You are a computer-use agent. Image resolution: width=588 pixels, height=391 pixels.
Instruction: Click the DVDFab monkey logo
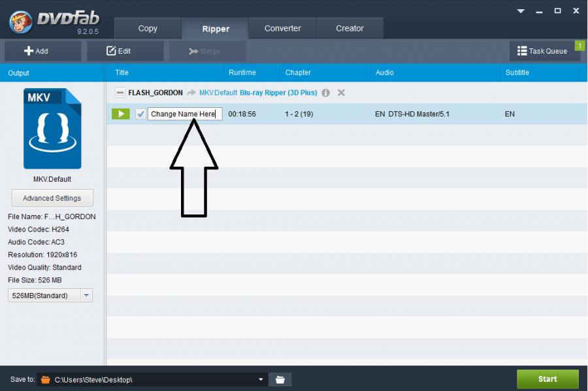(x=20, y=22)
